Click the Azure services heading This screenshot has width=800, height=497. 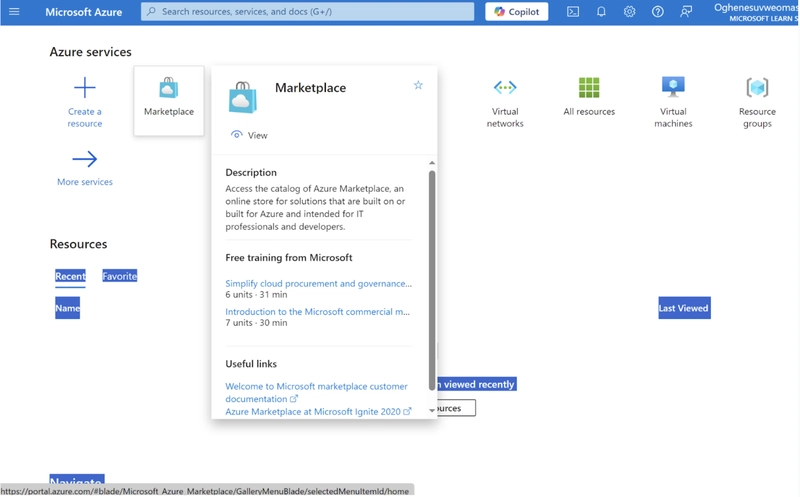click(x=90, y=52)
